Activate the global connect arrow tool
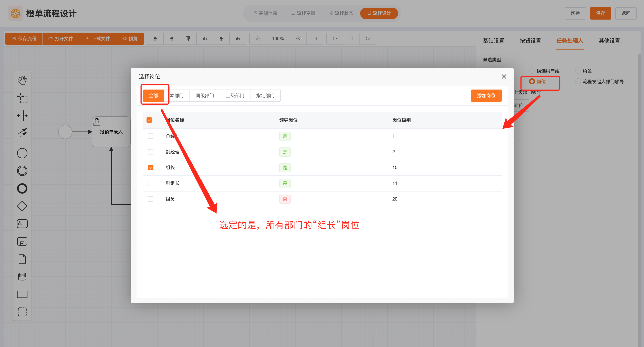This screenshot has width=644, height=347. tap(22, 133)
